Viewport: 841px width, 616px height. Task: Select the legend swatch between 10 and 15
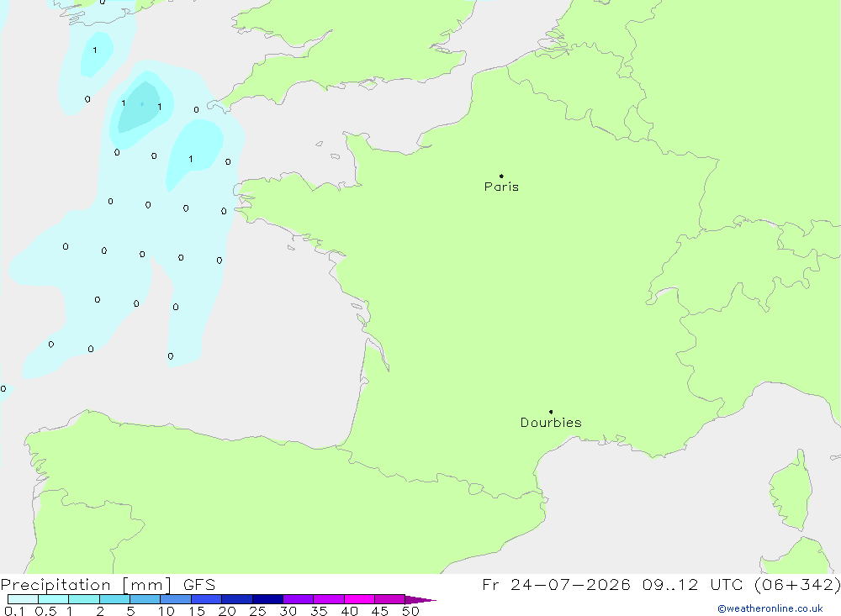pos(176,599)
